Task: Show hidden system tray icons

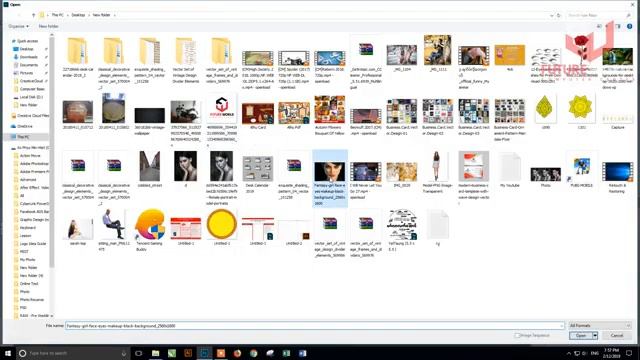Action: click(569, 353)
